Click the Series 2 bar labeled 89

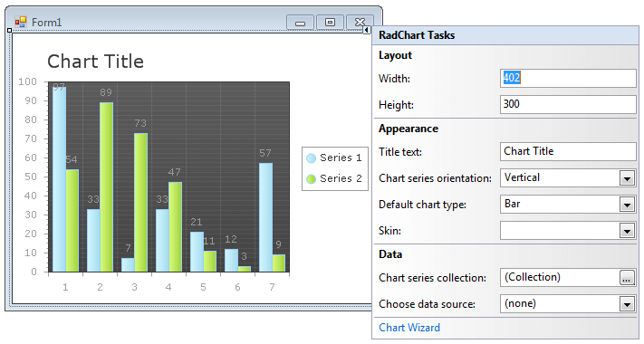tap(106, 186)
